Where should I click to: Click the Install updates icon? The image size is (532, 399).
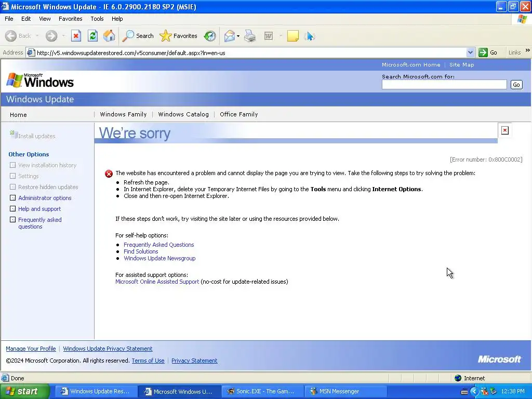point(14,135)
